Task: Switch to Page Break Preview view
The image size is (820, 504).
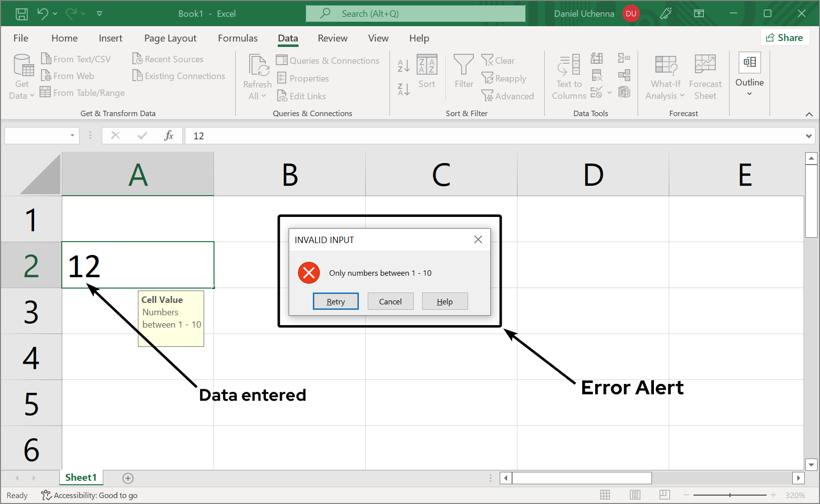Action: (664, 495)
